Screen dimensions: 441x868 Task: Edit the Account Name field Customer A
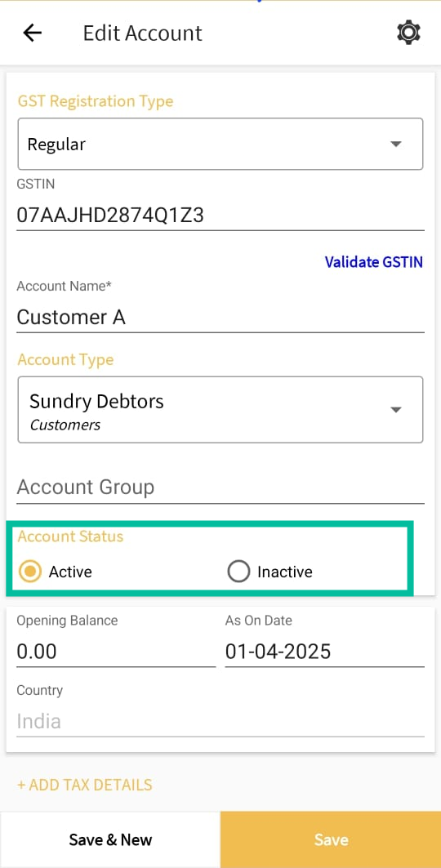[x=220, y=318]
